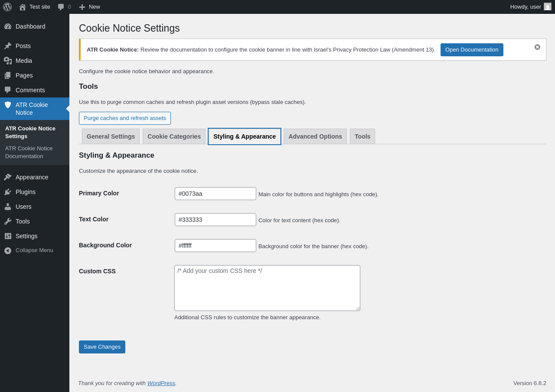
Task: Open Posts menu label
Action: tap(23, 46)
